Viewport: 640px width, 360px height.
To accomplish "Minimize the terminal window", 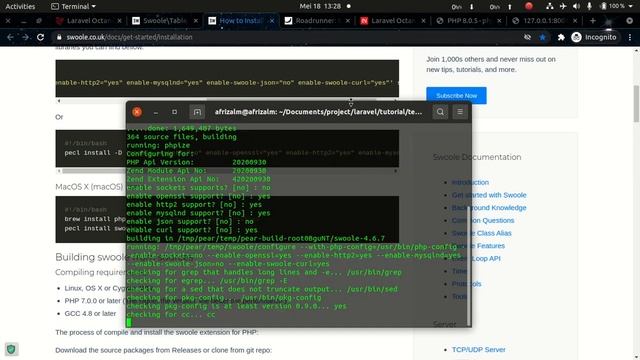I will (x=156, y=112).
